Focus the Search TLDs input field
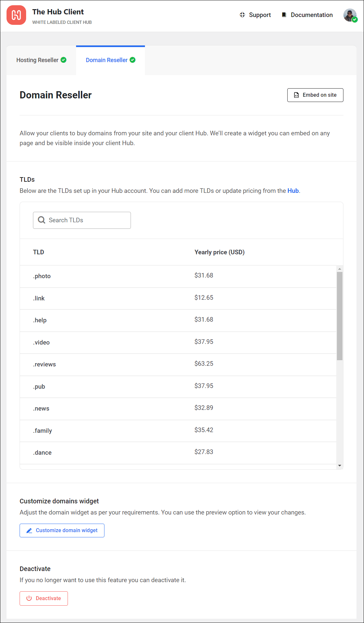The width and height of the screenshot is (364, 623). (x=88, y=220)
